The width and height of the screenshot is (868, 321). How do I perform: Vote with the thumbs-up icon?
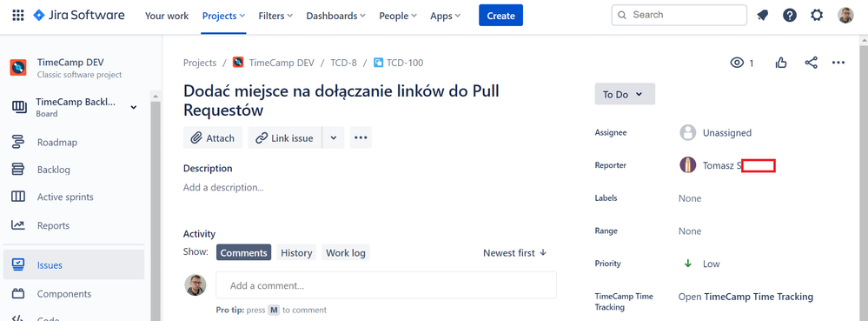tap(781, 63)
